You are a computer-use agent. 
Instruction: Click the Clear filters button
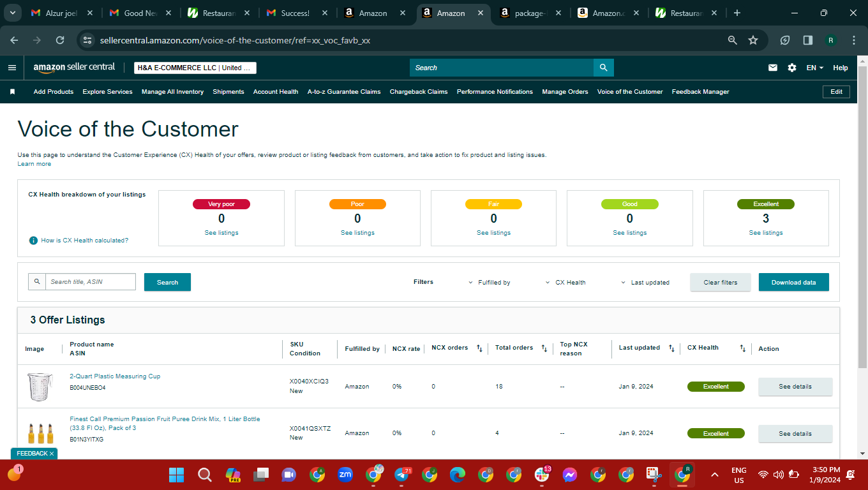pyautogui.click(x=721, y=282)
